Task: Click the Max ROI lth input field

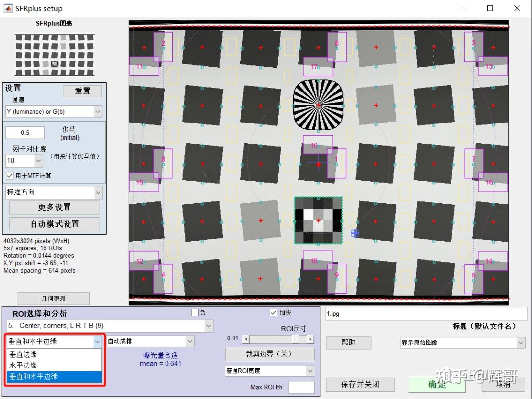Action: [x=301, y=387]
